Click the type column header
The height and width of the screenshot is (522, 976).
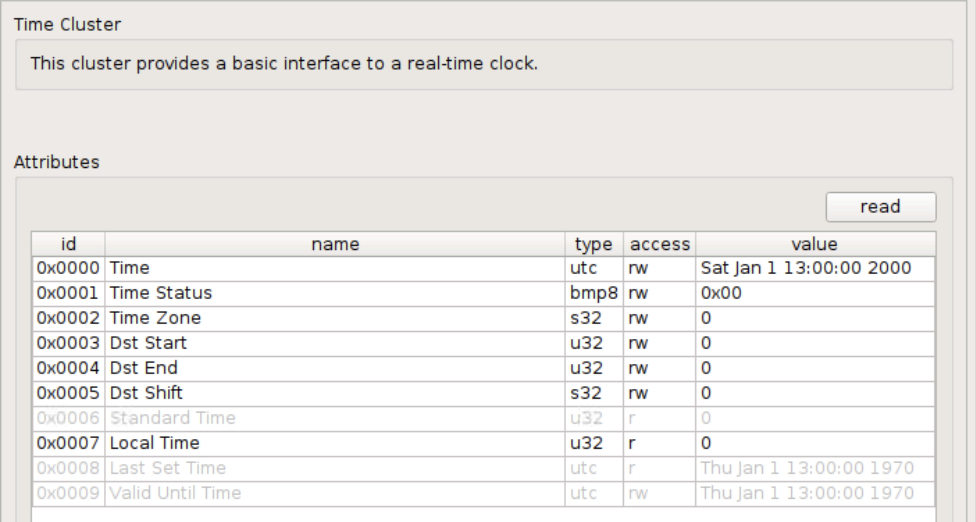[x=594, y=244]
